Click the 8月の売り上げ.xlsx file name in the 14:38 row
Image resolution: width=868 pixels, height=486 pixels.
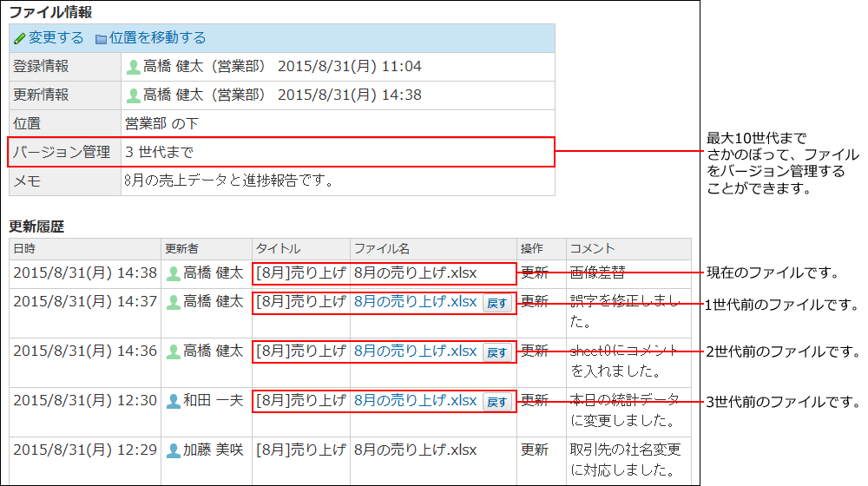[415, 273]
